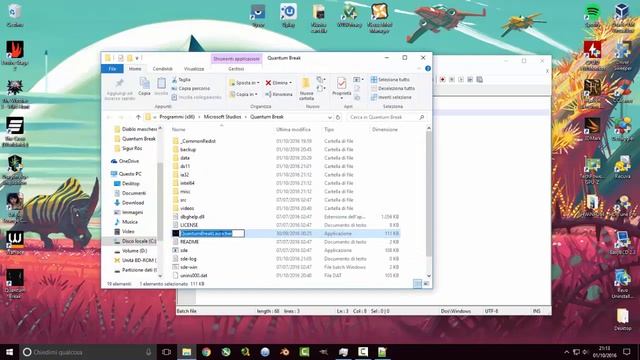Click Copia percorso in Appunti group
This screenshot has height=360, width=640.
click(x=191, y=88)
